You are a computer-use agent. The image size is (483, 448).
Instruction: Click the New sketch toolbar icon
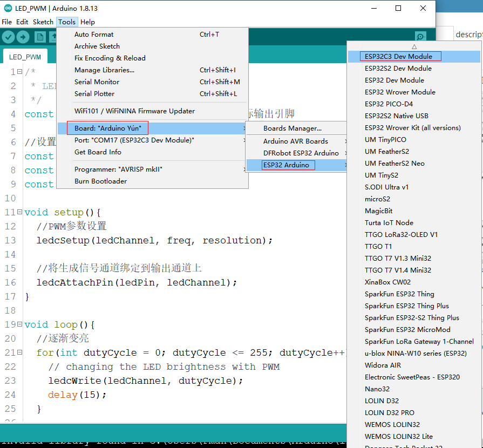coord(40,37)
